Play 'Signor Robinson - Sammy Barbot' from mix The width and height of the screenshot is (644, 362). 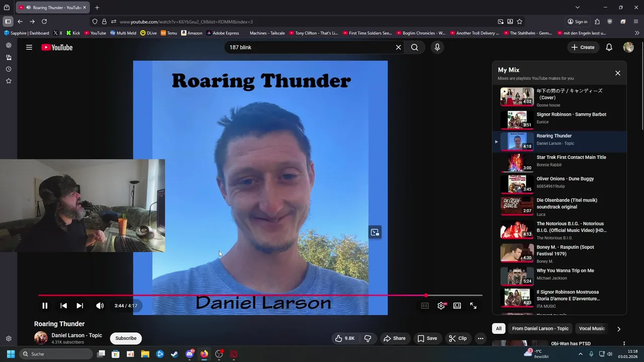tap(559, 120)
